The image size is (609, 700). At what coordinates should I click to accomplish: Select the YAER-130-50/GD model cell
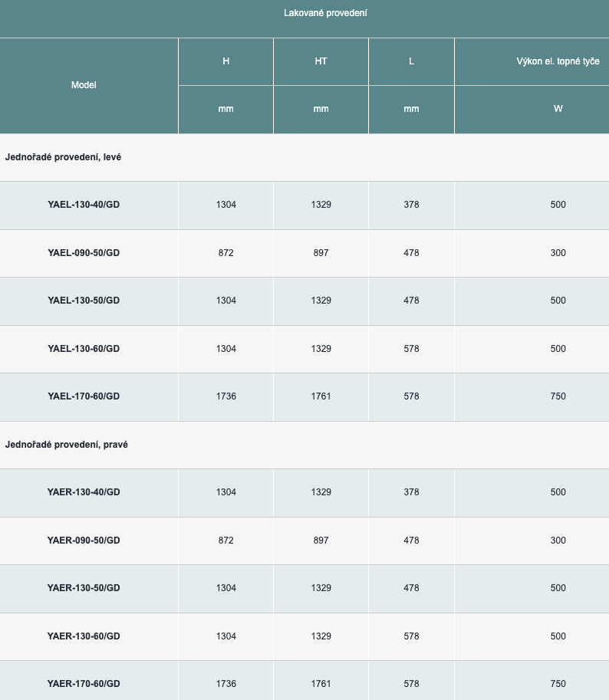[x=84, y=588]
